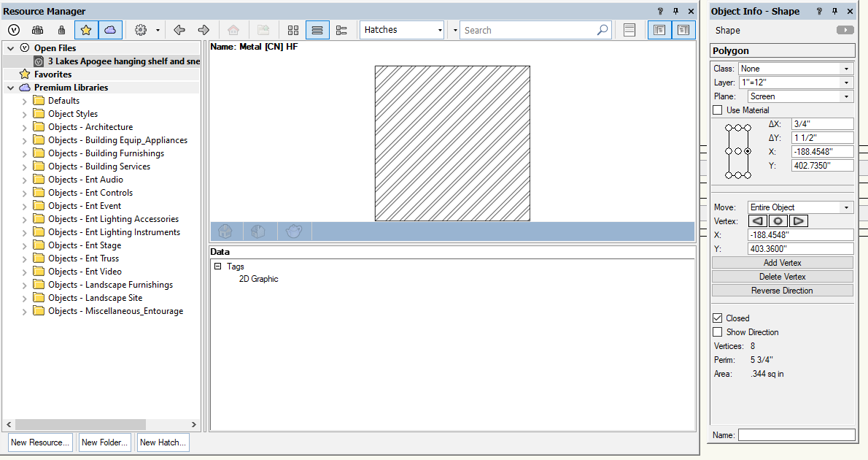Switch to thumbnail grid view
The image size is (868, 460).
[x=293, y=30]
